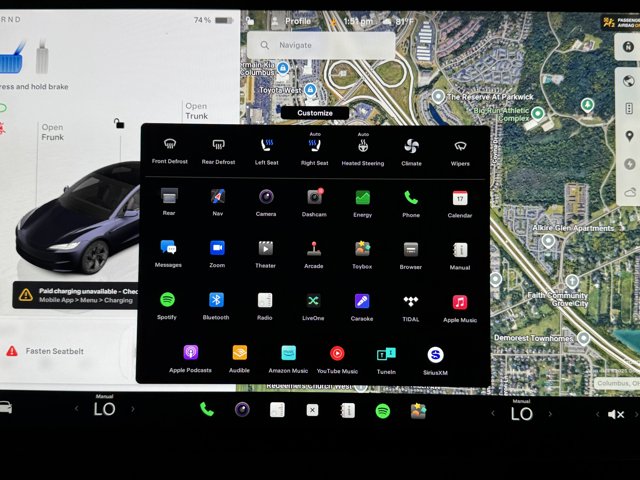Toggle Left Seat heater
Screen dimensions: 640x480
[x=267, y=151]
